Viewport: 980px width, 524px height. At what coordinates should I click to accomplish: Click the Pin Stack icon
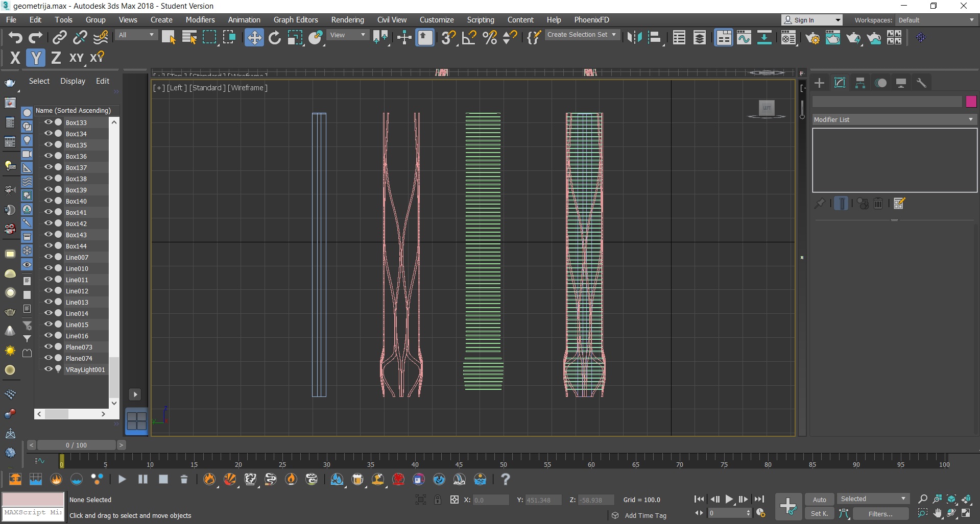point(819,204)
